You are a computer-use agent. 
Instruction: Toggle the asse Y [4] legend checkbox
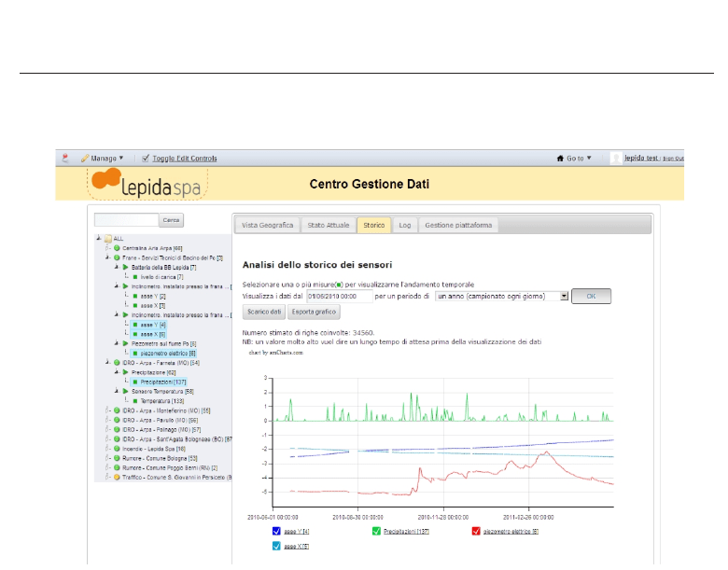276,531
